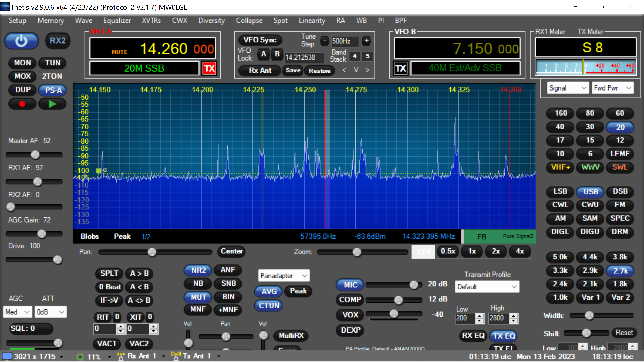Open the Transmit Profile Default dropdown
This screenshot has width=644, height=362.
487,287
